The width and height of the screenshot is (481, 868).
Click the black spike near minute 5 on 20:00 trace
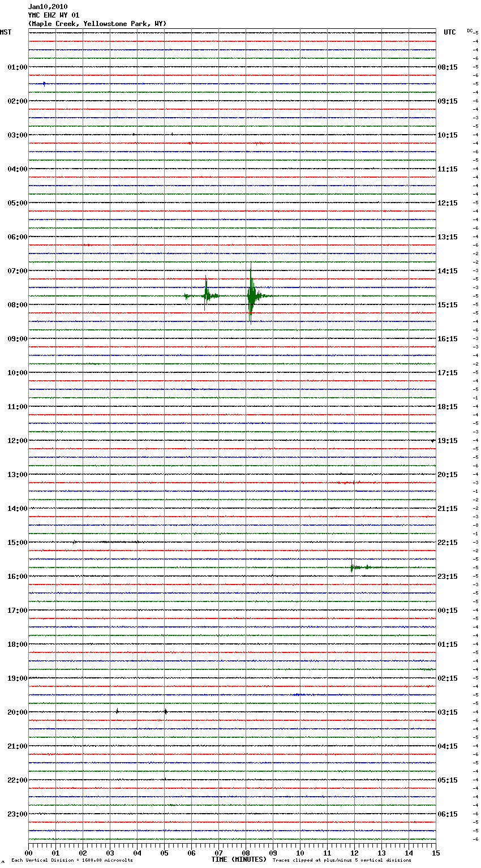tap(165, 711)
